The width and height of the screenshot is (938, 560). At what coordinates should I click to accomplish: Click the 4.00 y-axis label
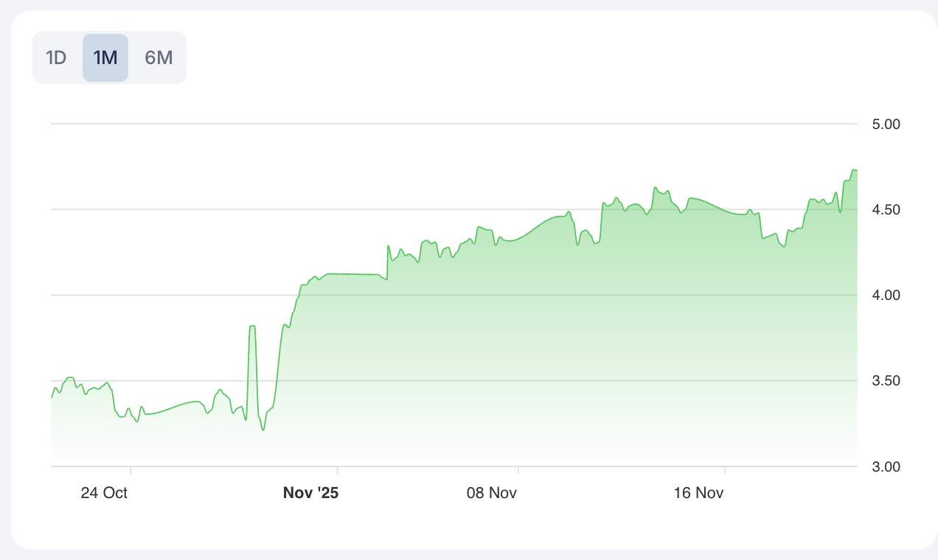point(886,295)
